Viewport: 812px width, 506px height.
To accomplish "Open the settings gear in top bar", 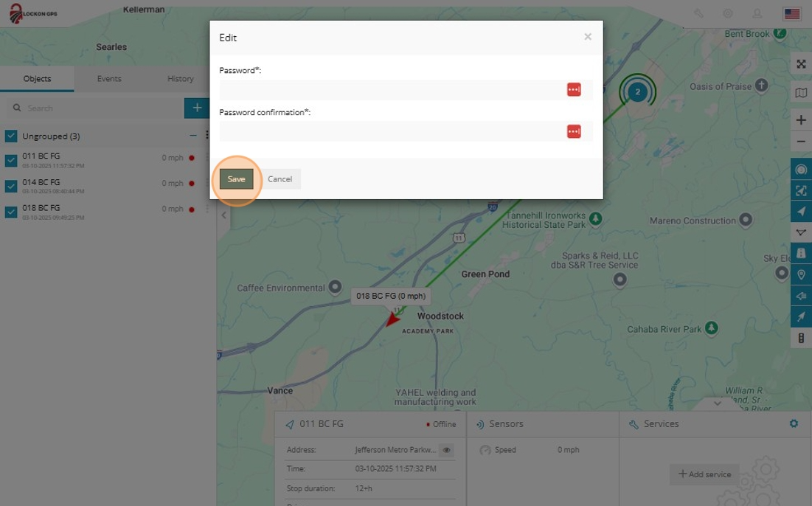I will click(728, 13).
